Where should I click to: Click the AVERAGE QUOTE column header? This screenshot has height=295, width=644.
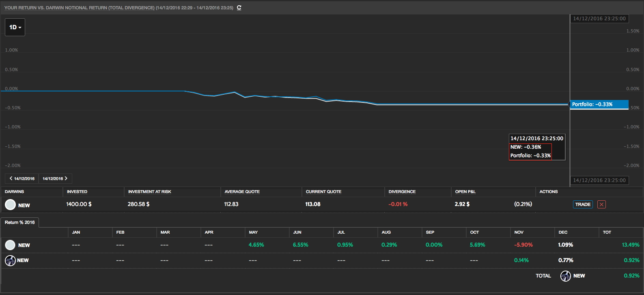pyautogui.click(x=242, y=191)
